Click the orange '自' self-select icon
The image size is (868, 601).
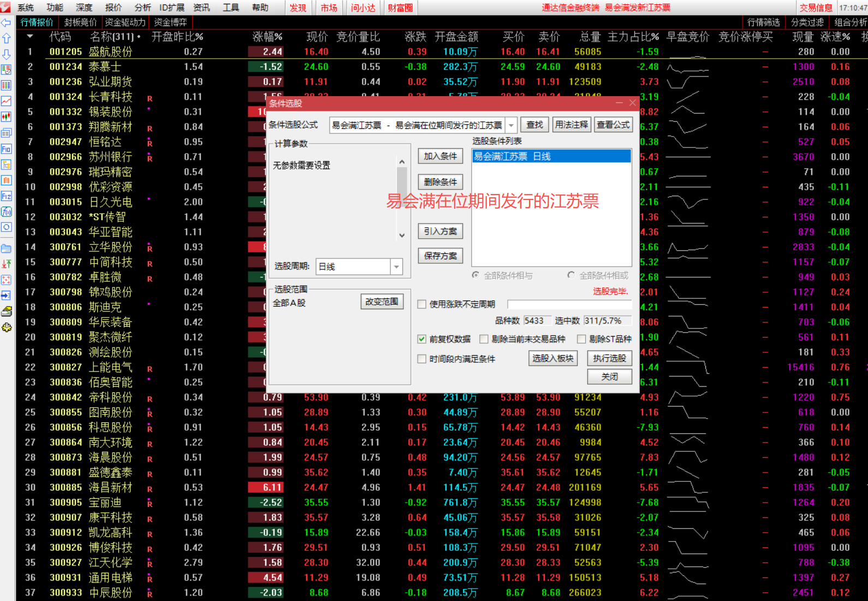(x=7, y=180)
